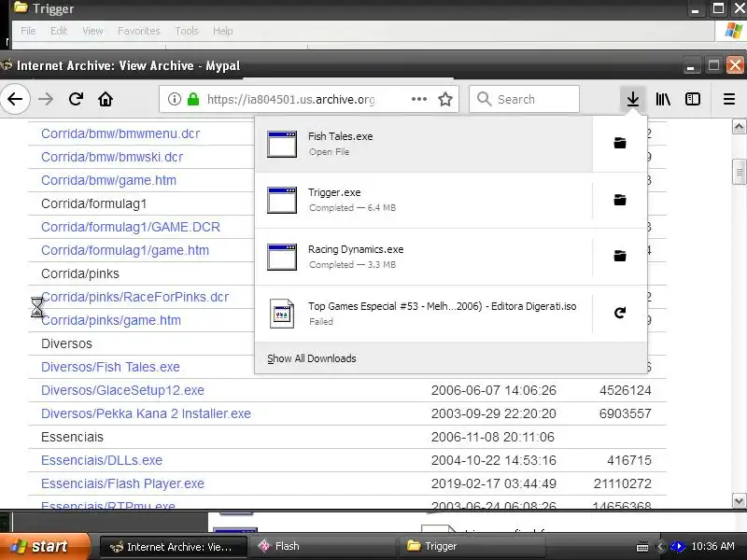
Task: Toggle the browser sidebar
Action: coord(692,99)
